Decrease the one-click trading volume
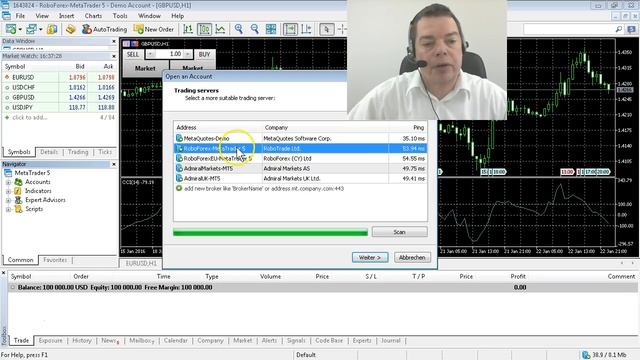 pos(150,54)
